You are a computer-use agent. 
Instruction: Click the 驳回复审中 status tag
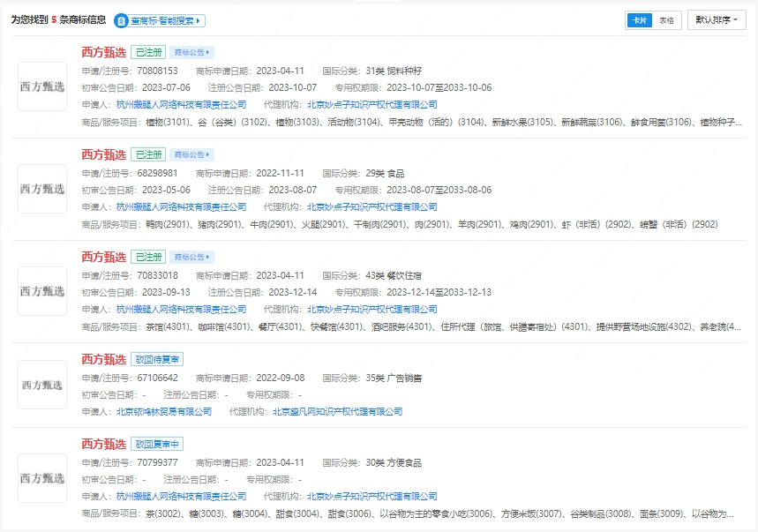[157, 444]
